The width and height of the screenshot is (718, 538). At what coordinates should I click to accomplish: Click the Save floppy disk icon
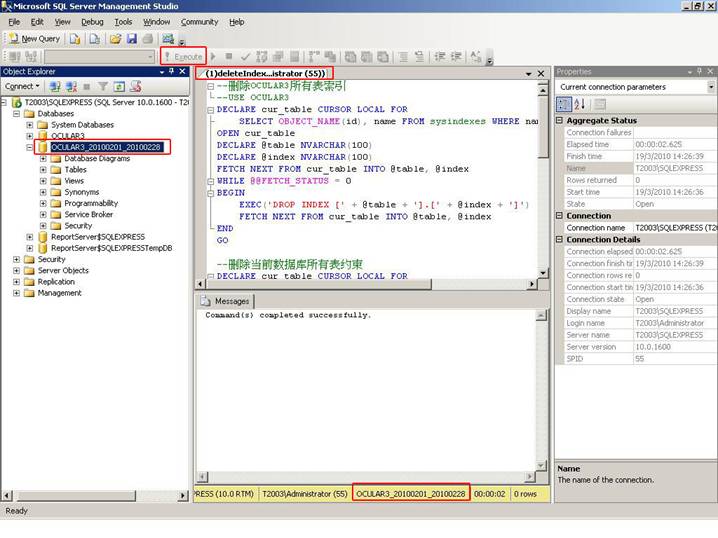pyautogui.click(x=132, y=39)
